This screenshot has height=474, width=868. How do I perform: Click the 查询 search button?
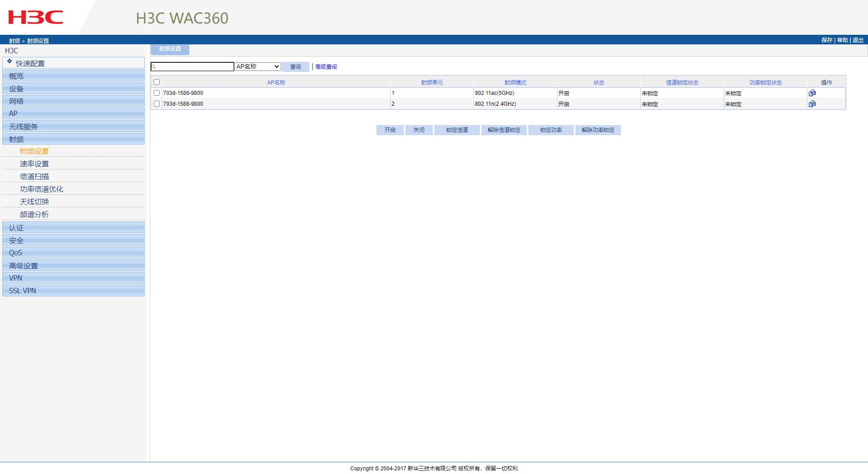pos(296,67)
